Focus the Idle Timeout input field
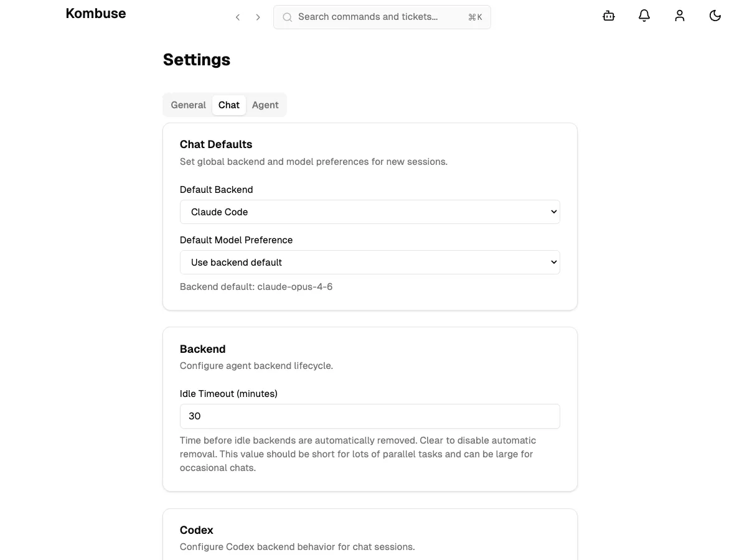Image resolution: width=747 pixels, height=560 pixels. (x=370, y=416)
